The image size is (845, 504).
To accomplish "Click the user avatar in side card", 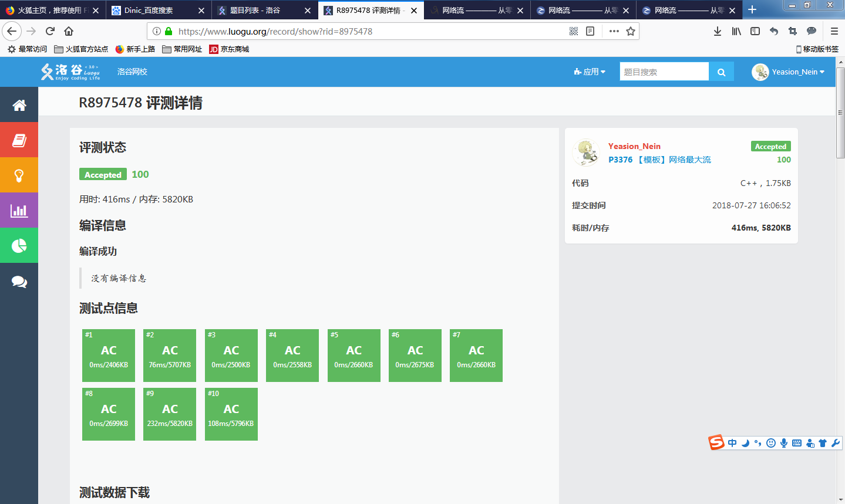I will [x=585, y=153].
